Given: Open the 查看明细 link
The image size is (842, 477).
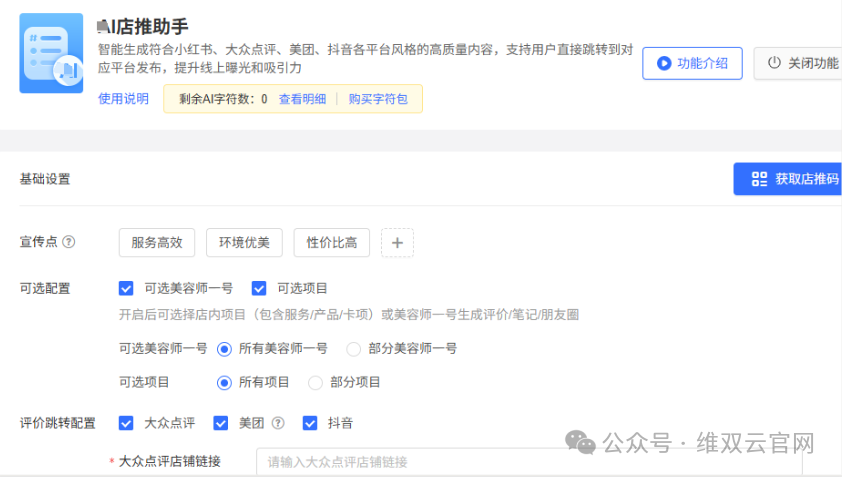Looking at the screenshot, I should [302, 99].
